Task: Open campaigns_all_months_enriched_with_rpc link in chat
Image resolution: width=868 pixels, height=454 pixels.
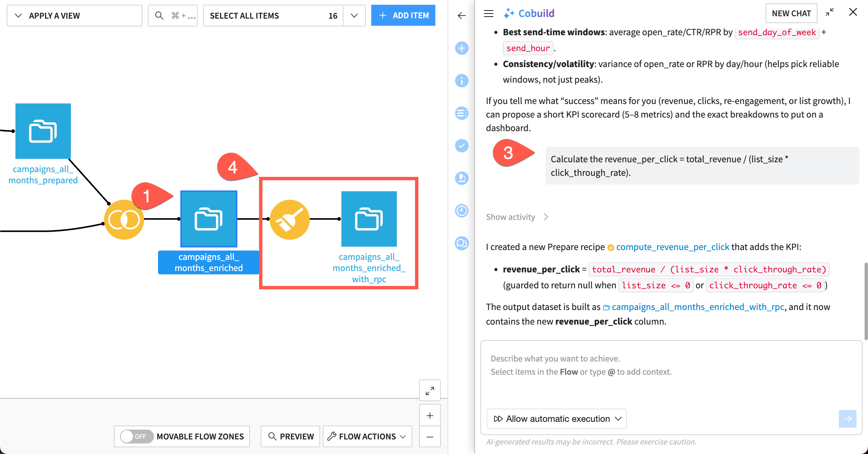Action: (698, 307)
